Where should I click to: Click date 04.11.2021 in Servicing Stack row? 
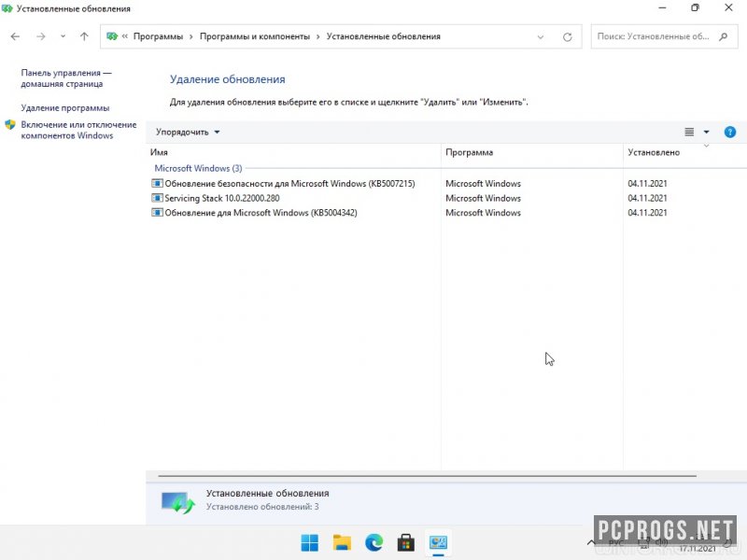pyautogui.click(x=647, y=198)
